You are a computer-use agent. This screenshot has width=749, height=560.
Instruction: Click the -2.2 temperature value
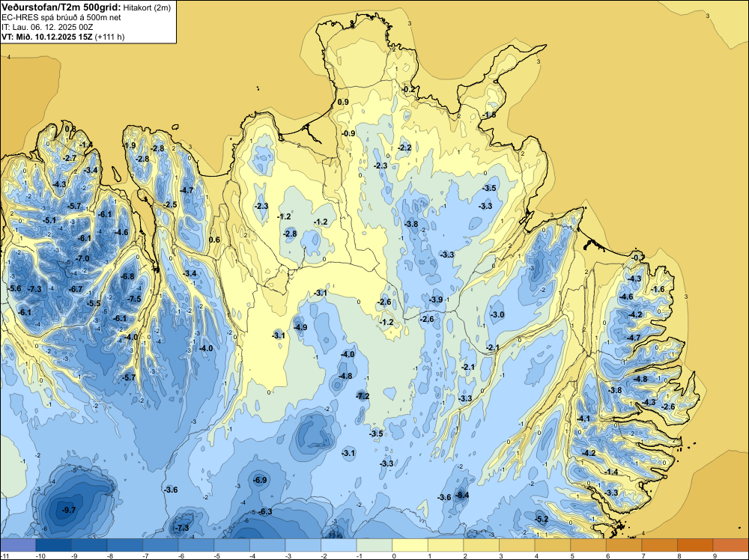click(404, 148)
